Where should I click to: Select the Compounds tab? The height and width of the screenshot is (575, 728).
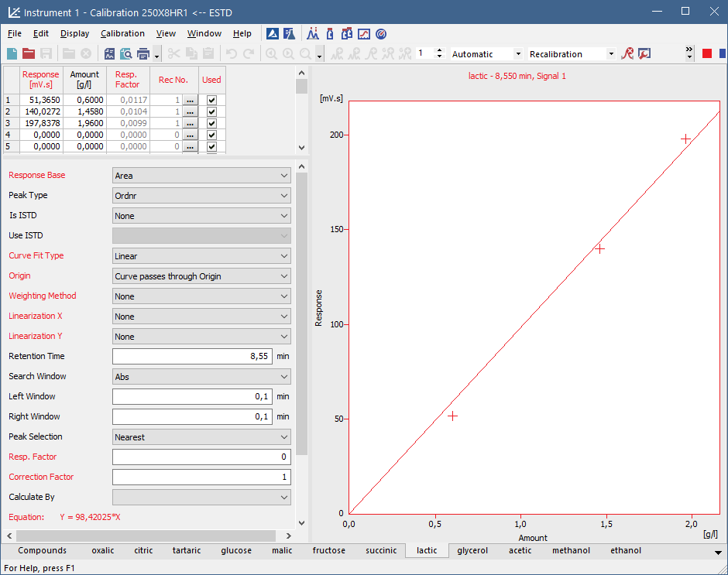42,551
